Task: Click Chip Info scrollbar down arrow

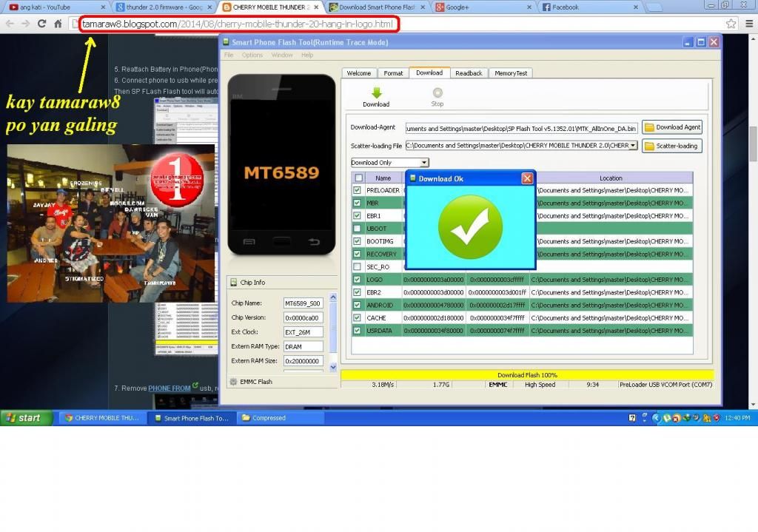Action: pos(333,367)
